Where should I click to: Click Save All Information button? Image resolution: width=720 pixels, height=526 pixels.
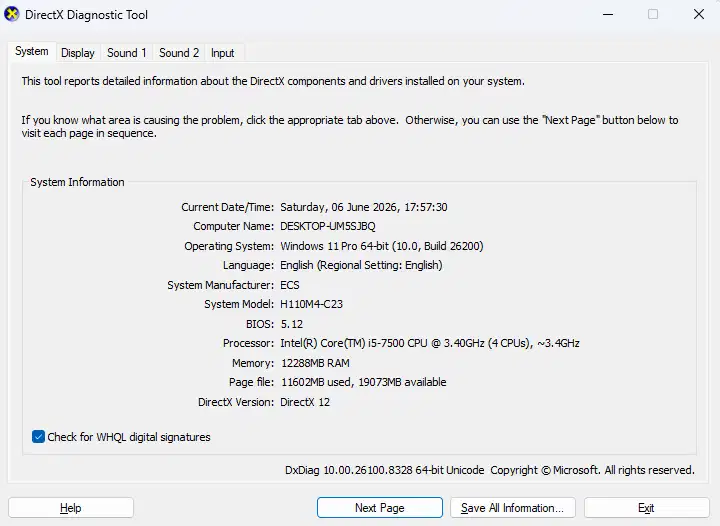512,508
